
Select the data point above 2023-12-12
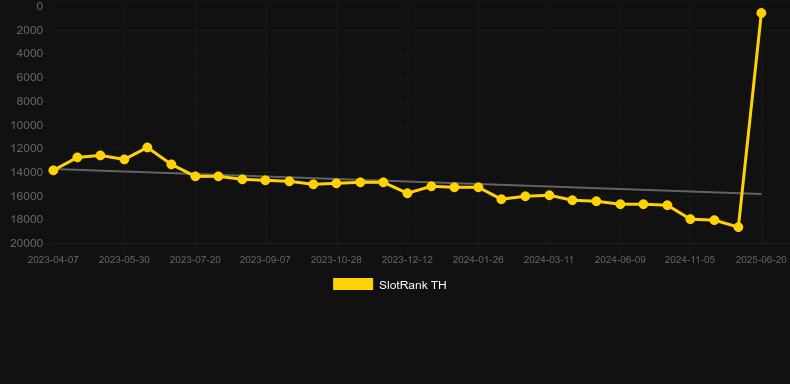pos(408,193)
